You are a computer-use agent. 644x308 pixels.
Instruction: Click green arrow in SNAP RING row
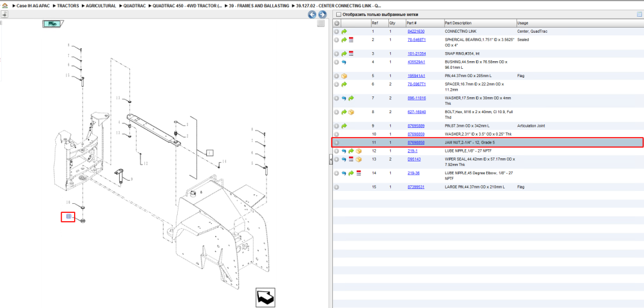[344, 54]
